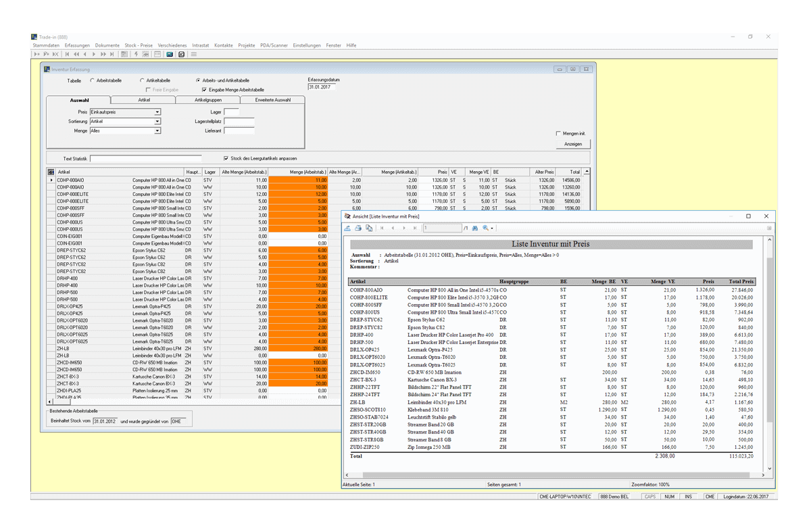Screen dimensions: 811x532
Task: Open search binoculars in report viewer
Action: point(474,228)
